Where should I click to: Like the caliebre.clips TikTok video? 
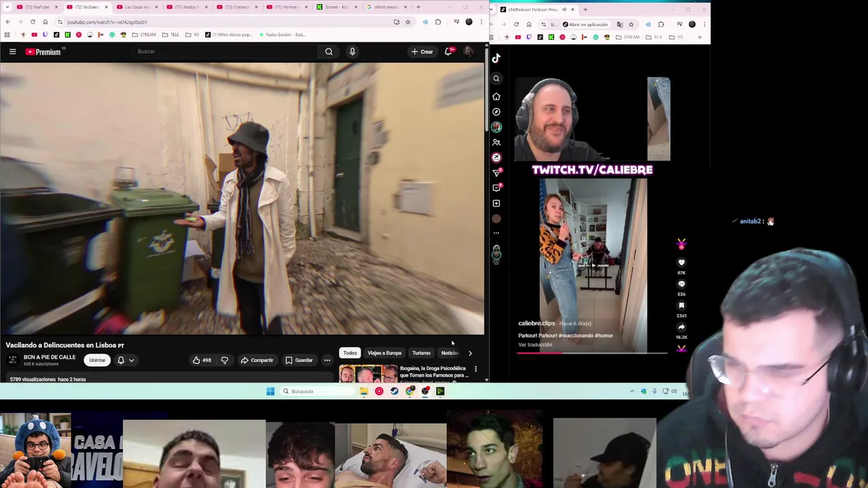[682, 262]
